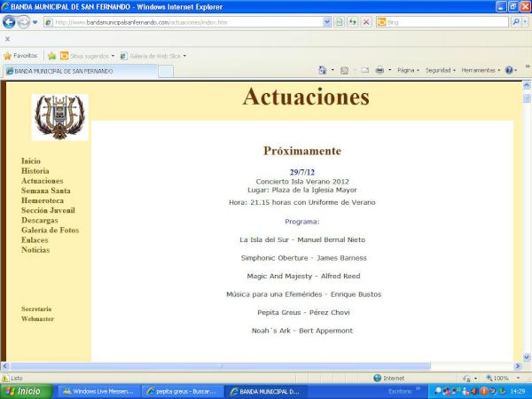532x399 pixels.
Task: Open the recent pages dropdown next to Forward
Action: (35, 22)
